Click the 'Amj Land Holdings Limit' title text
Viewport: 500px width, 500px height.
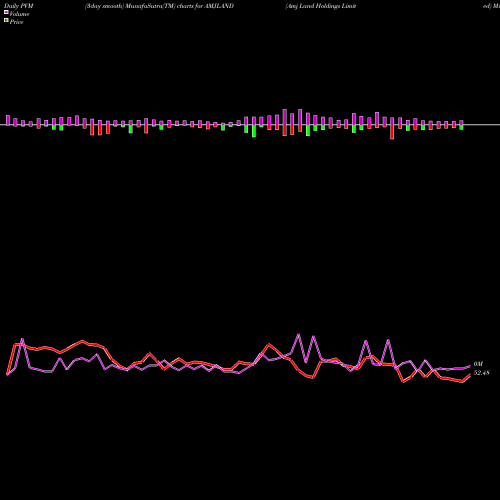(321, 6)
